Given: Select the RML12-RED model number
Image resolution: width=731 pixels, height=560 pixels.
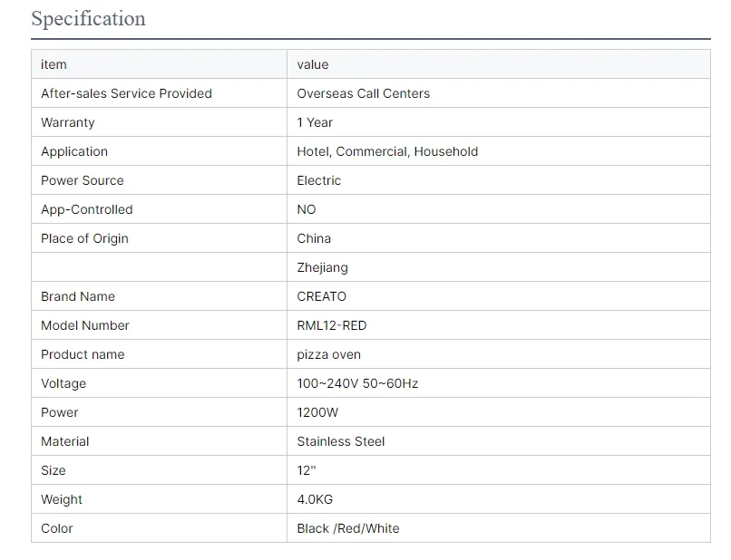Looking at the screenshot, I should pos(331,325).
